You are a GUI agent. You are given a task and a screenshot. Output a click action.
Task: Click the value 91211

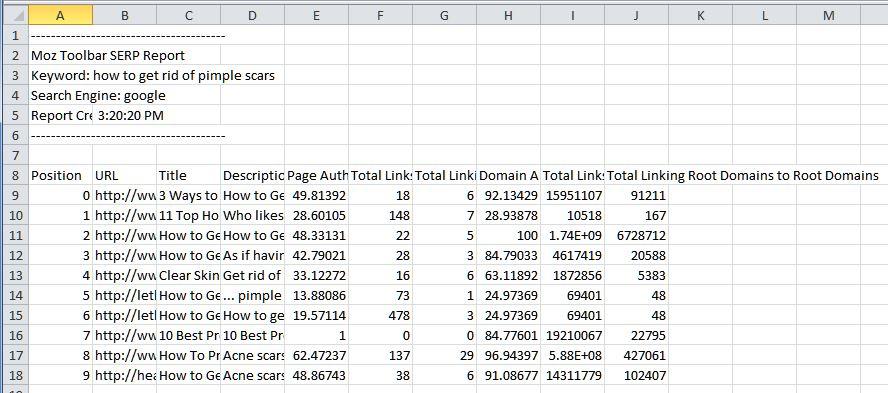coord(637,196)
